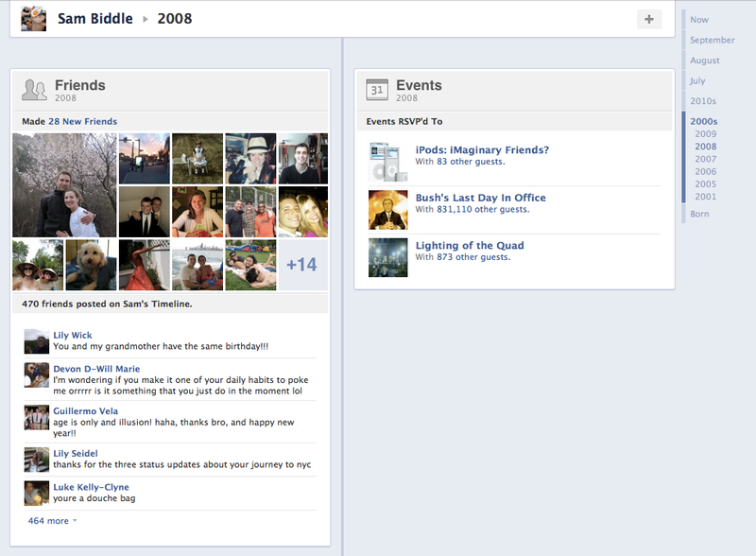The height and width of the screenshot is (556, 756).
Task: Open Lily Wick's profile name
Action: coord(73,336)
